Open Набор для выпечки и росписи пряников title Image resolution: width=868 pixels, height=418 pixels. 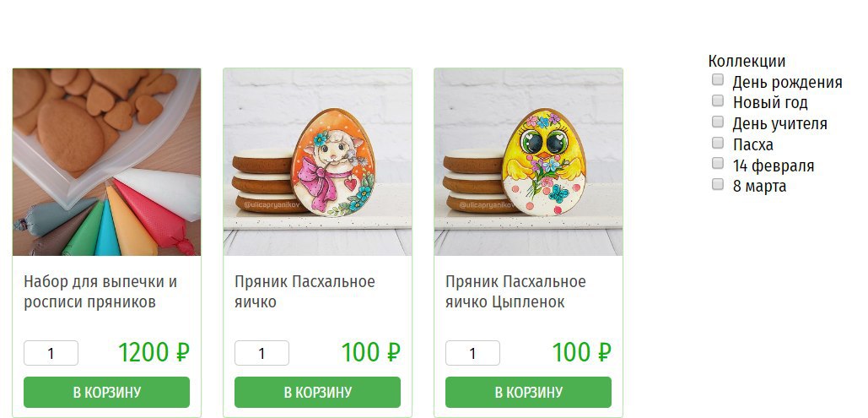100,291
